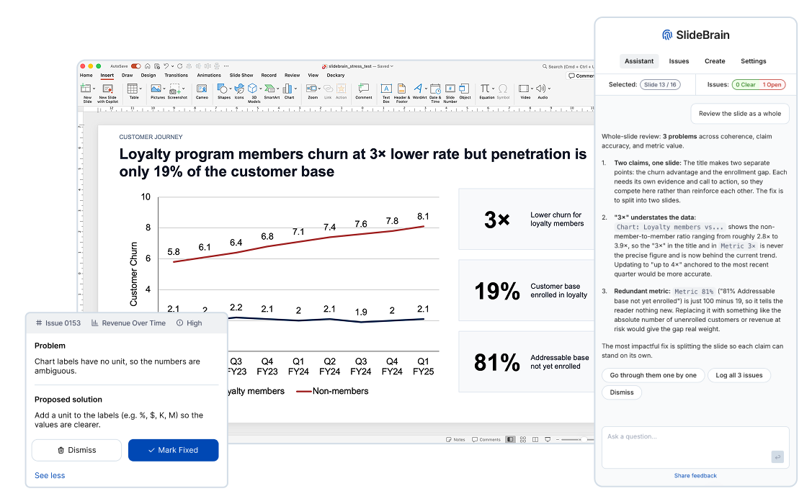Insert SmartArt graphic
Screen dimensions: 812x504
click(x=269, y=89)
